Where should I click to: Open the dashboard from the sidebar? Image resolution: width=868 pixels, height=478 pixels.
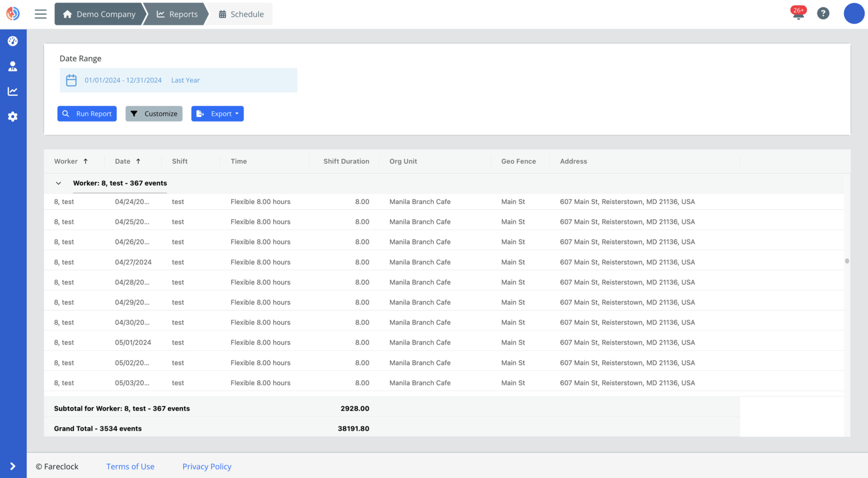(13, 41)
